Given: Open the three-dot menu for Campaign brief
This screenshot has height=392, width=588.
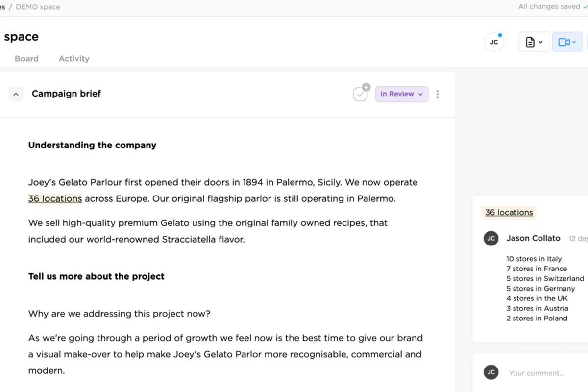Looking at the screenshot, I should (x=438, y=94).
